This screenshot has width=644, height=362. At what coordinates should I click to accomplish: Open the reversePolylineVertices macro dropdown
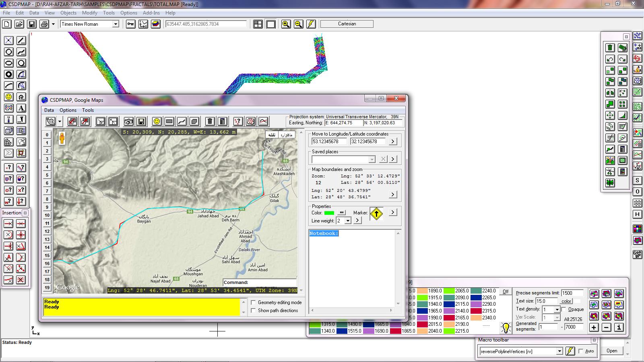coord(559,351)
